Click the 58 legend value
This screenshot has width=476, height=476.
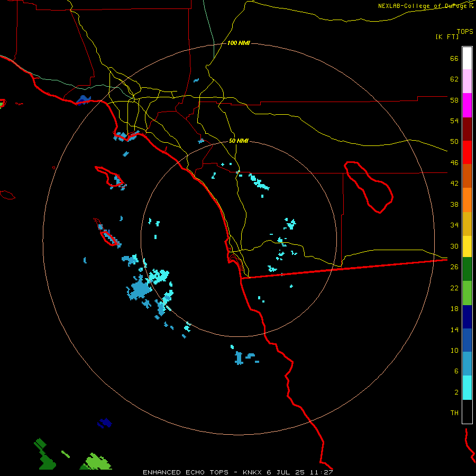(x=454, y=100)
